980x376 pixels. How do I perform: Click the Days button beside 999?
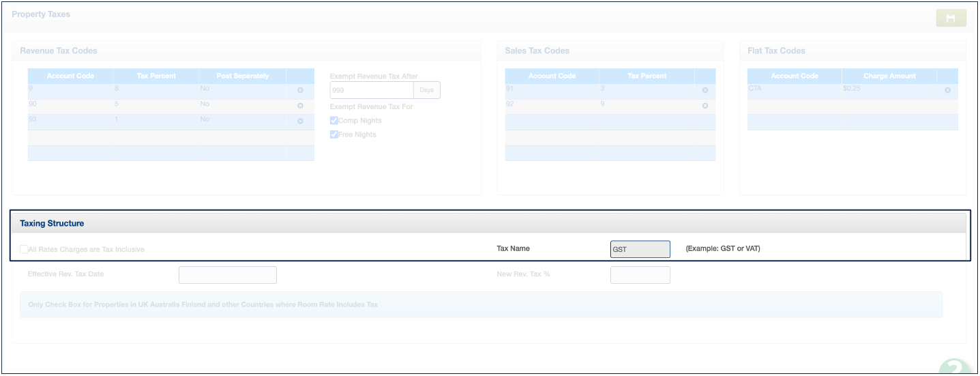tap(426, 90)
